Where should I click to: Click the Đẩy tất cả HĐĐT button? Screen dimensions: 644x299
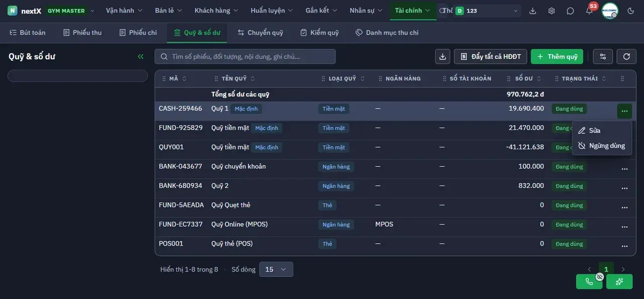click(x=491, y=56)
